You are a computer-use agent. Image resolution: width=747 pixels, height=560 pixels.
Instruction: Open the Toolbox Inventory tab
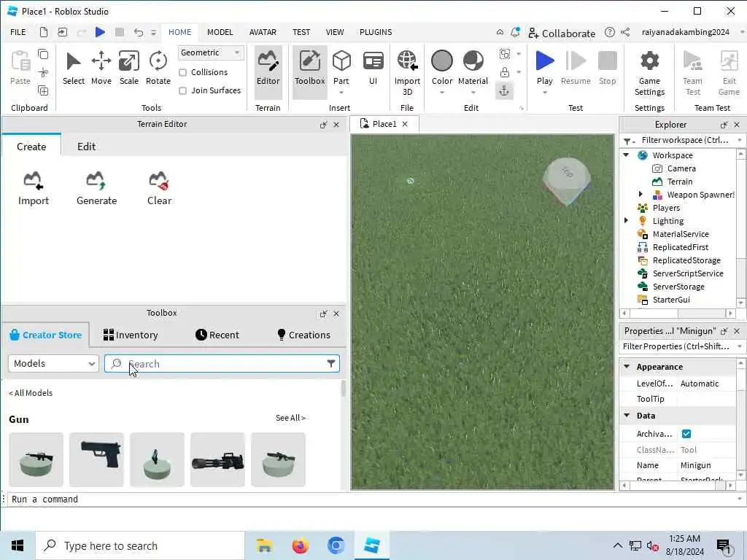pyautogui.click(x=131, y=335)
